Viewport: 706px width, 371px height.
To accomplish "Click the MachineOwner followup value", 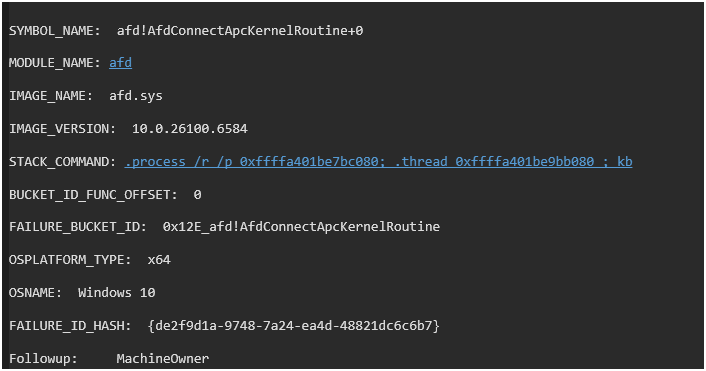I will click(x=163, y=358).
